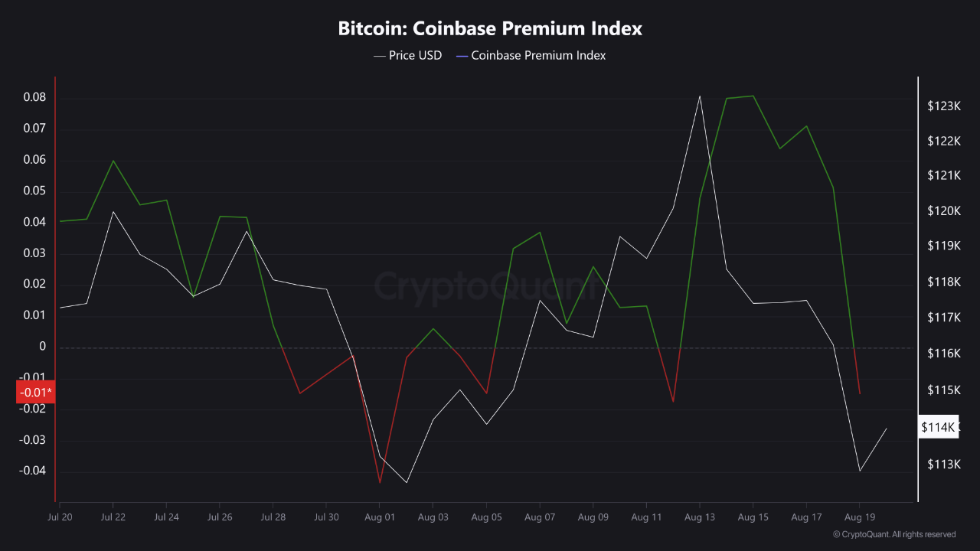Viewport: 980px width, 551px height.
Task: Click the green premium peak above Aug 15
Action: [x=753, y=96]
